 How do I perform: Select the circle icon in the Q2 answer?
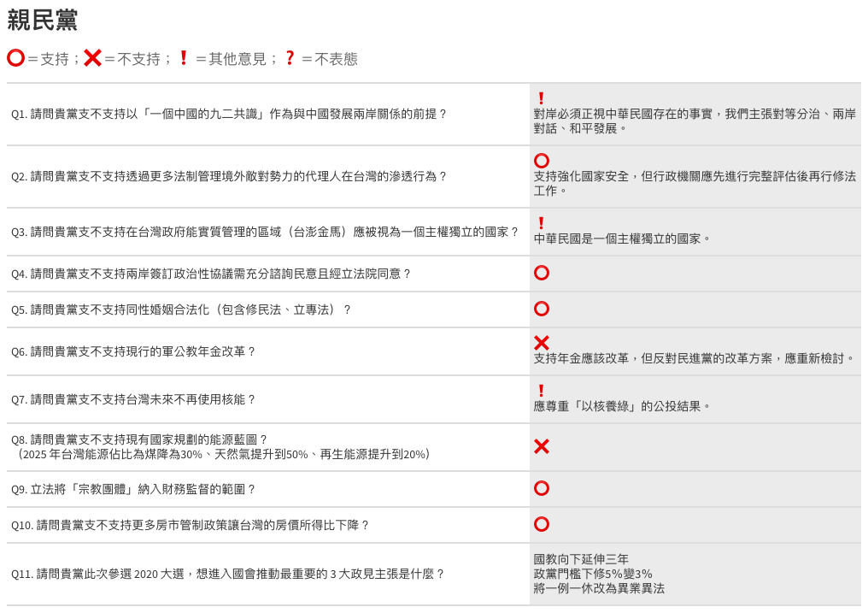point(542,161)
